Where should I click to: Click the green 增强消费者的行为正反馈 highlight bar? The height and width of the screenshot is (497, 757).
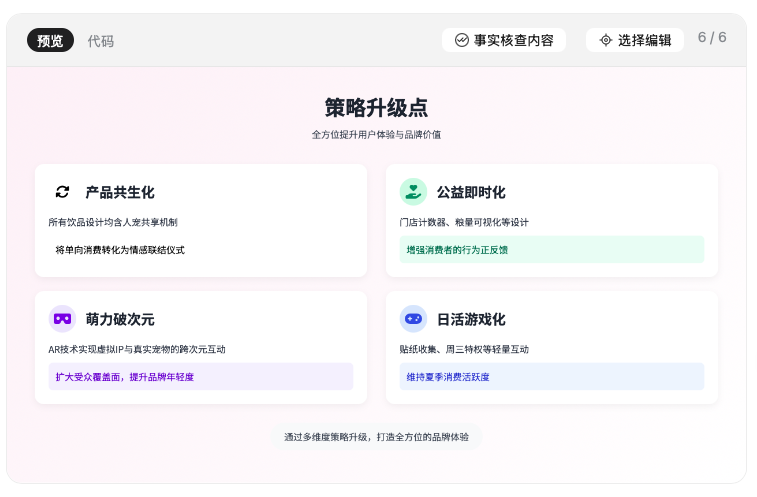point(552,250)
